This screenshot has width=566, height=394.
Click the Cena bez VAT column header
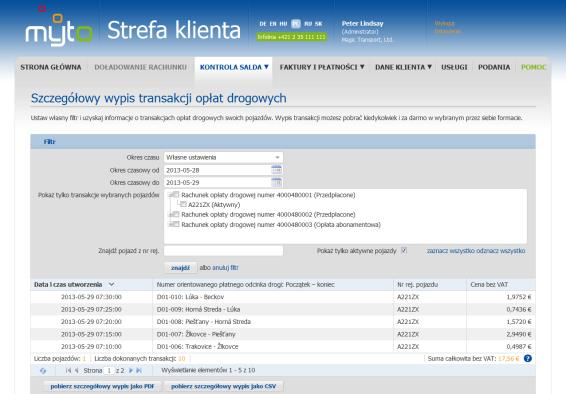point(501,285)
